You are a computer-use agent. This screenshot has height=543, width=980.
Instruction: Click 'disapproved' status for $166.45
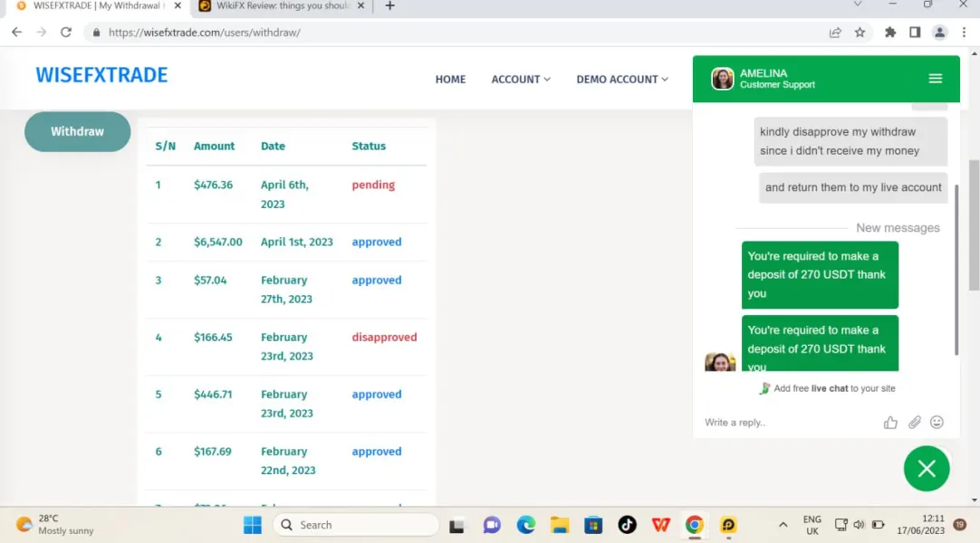point(384,337)
